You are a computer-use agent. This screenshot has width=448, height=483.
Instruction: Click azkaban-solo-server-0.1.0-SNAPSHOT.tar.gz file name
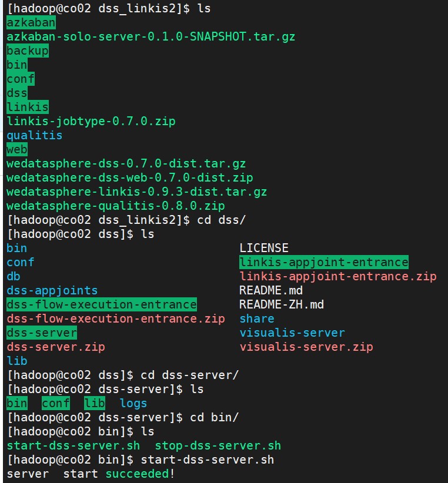(x=151, y=36)
